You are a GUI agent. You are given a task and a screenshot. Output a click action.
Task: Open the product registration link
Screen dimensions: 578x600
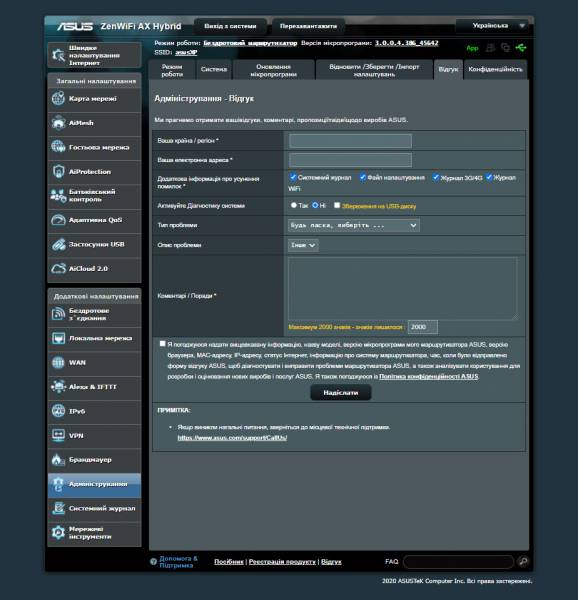coord(282,562)
